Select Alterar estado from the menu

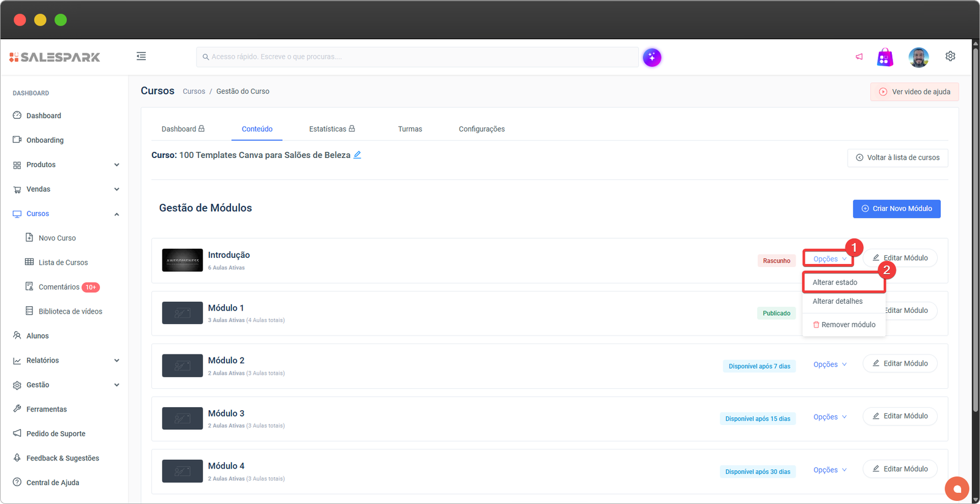click(835, 282)
